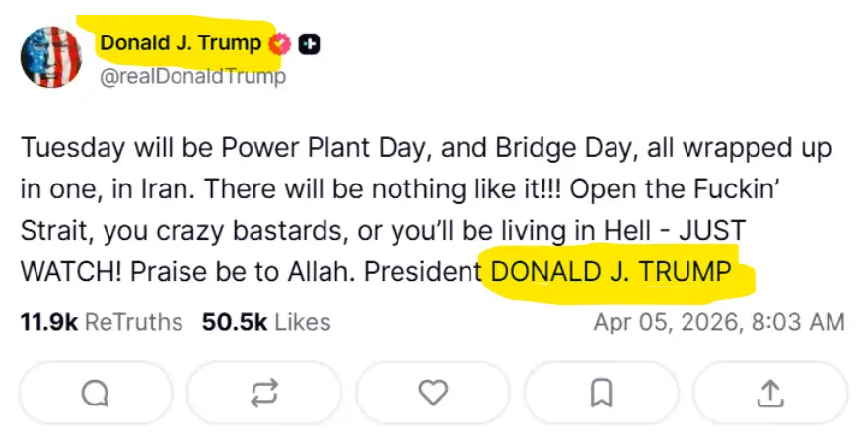Viewport: 868px width, 442px height.
Task: Open the share upload icon
Action: point(769,394)
